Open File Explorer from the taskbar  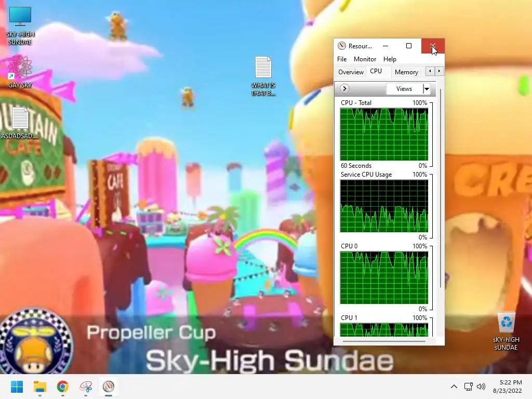(x=39, y=387)
